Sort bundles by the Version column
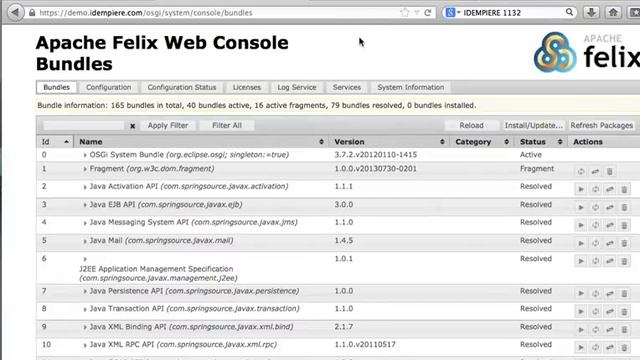Viewport: 640px width, 360px height. [389, 142]
